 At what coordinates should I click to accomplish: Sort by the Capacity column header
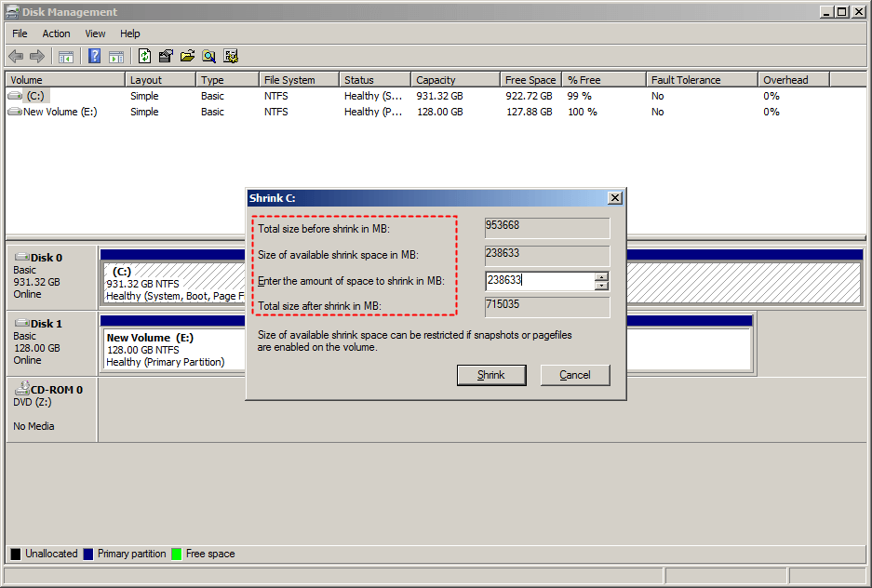(455, 80)
